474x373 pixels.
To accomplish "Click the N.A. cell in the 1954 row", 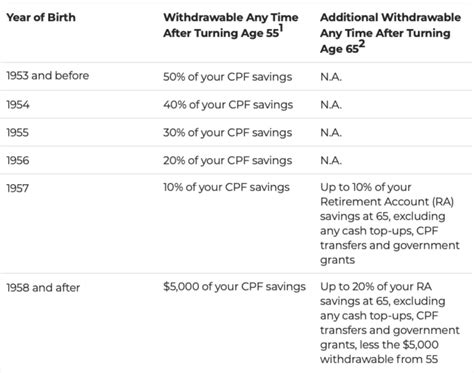I will point(331,105).
